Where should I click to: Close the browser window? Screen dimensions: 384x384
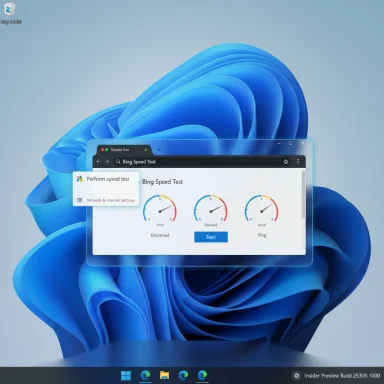302,143
